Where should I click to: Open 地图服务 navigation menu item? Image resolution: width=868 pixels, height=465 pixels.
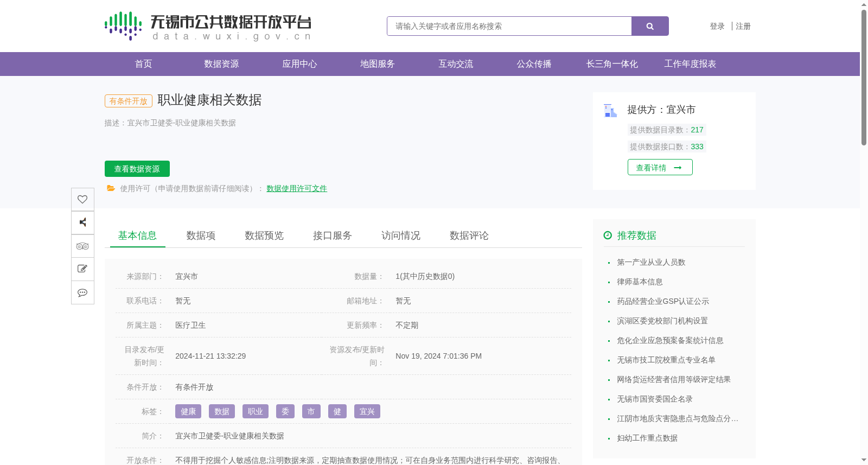(378, 64)
